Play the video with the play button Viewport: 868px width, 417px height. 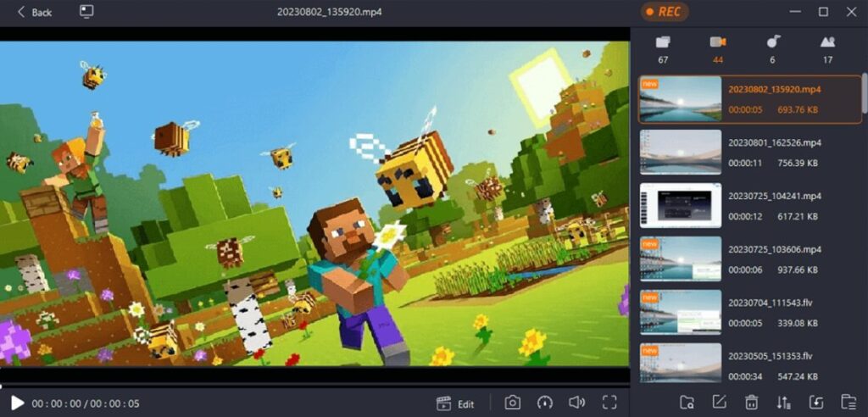tap(17, 403)
